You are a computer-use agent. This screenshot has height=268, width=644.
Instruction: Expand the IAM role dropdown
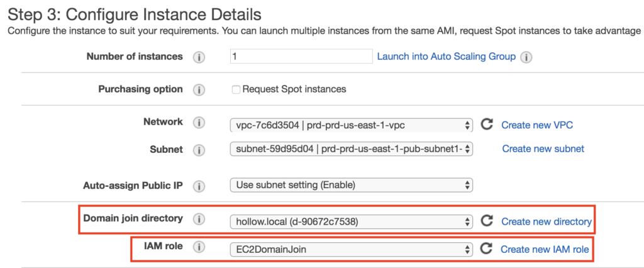[351, 250]
